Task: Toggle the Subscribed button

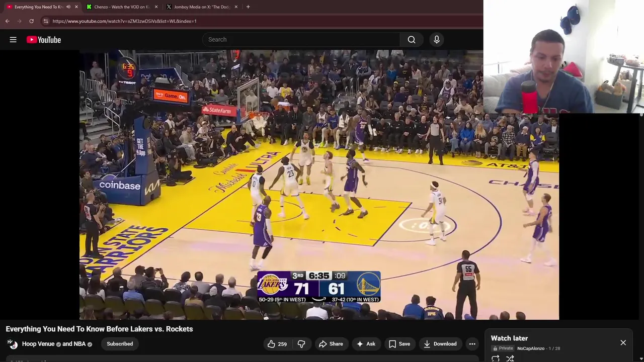Action: 120,344
